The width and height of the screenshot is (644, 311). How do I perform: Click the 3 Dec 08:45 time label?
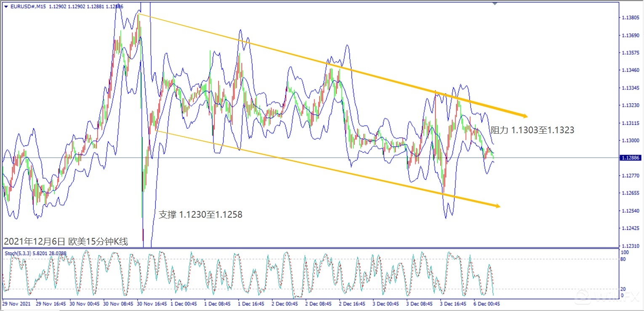click(x=420, y=303)
